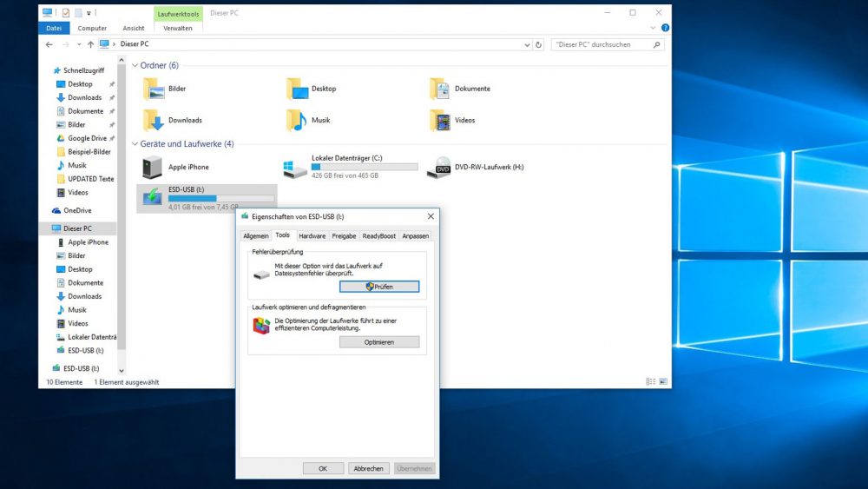868x489 pixels.
Task: Select the ESD-USB (I:) drive tile
Action: click(x=207, y=198)
